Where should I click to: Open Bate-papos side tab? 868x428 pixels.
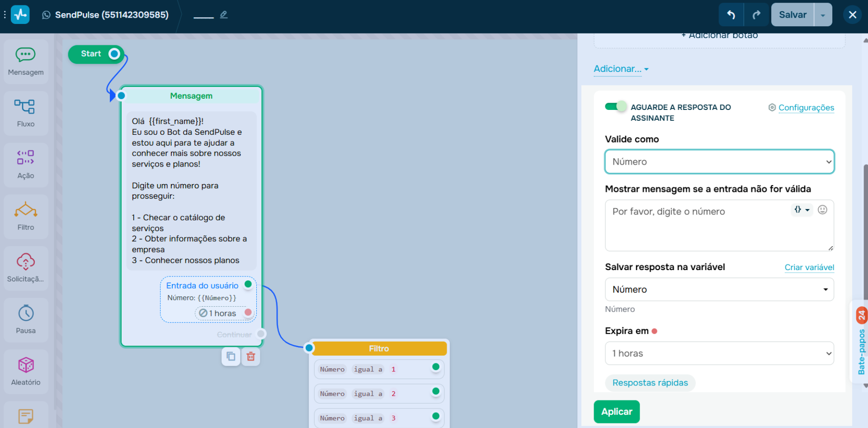[861, 342]
